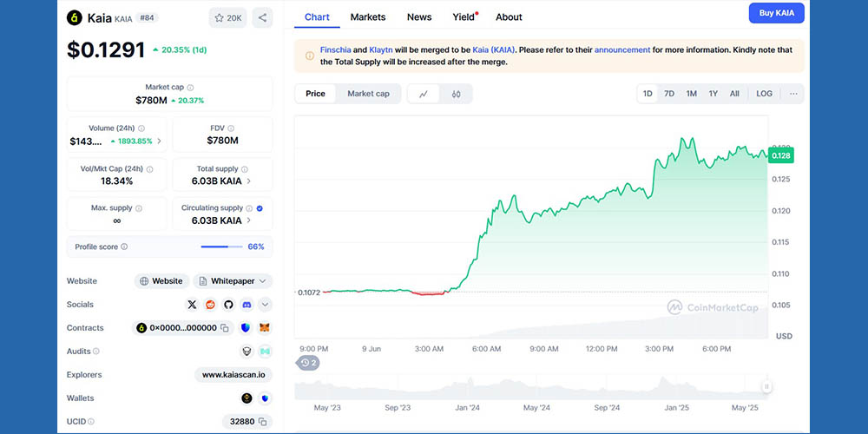The height and width of the screenshot is (434, 868).
Task: Select the 1D time range
Action: tap(648, 94)
